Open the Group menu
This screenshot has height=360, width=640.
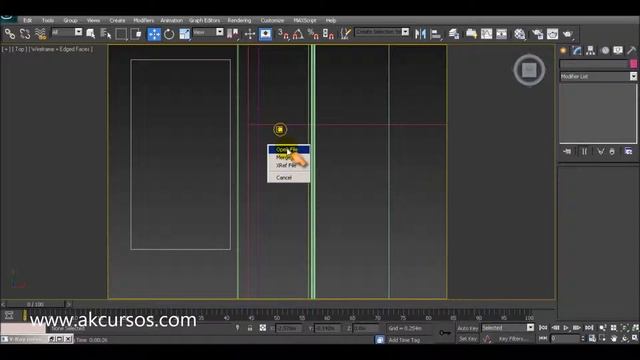(x=70, y=20)
